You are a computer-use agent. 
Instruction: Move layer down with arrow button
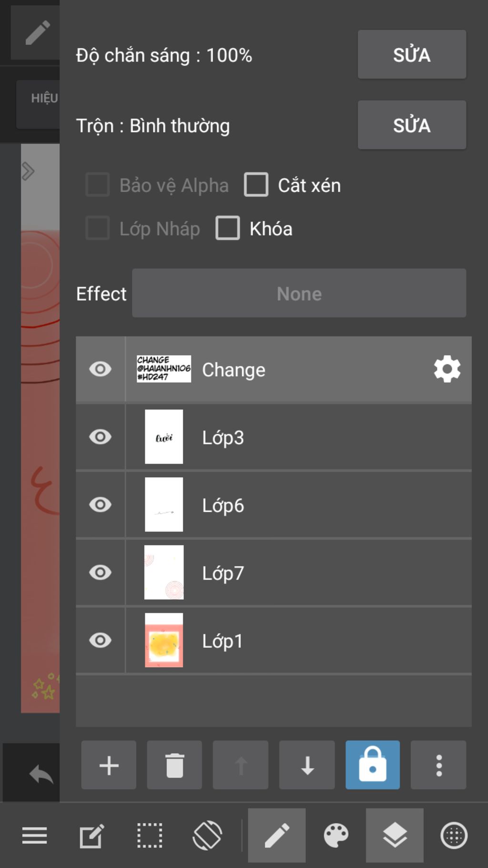(x=307, y=765)
